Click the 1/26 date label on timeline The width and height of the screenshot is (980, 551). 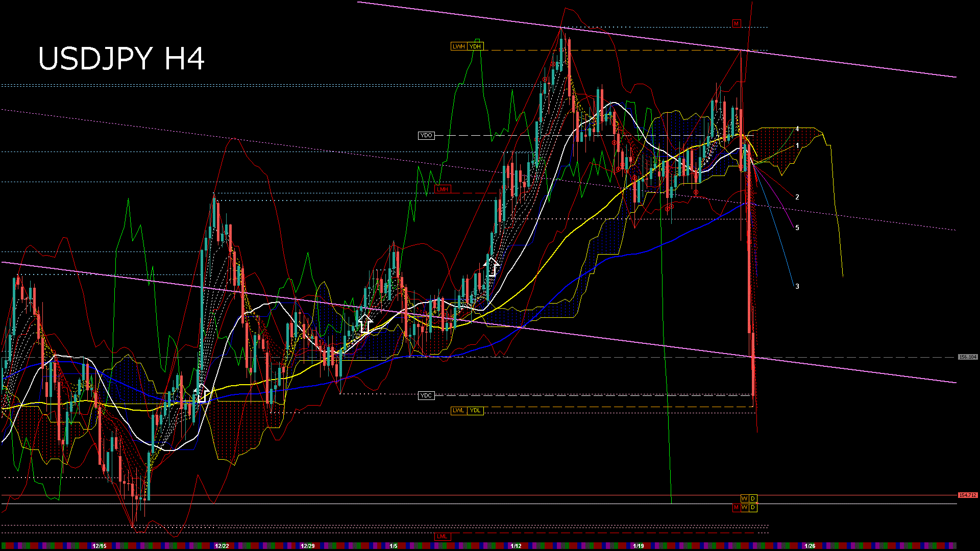[x=810, y=546]
